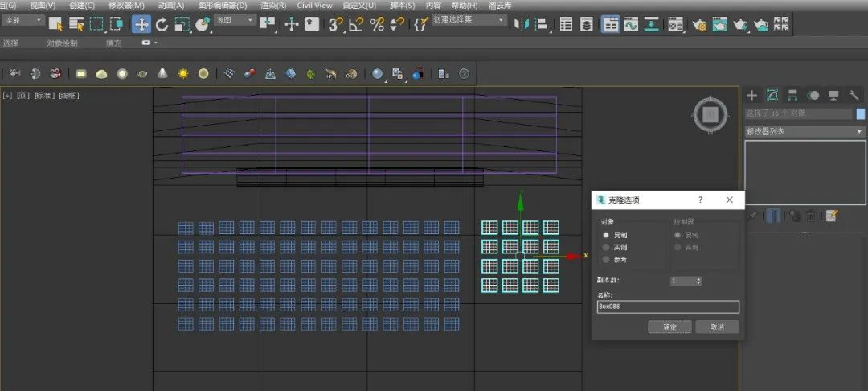Open the 渲染(R) menu

[273, 5]
